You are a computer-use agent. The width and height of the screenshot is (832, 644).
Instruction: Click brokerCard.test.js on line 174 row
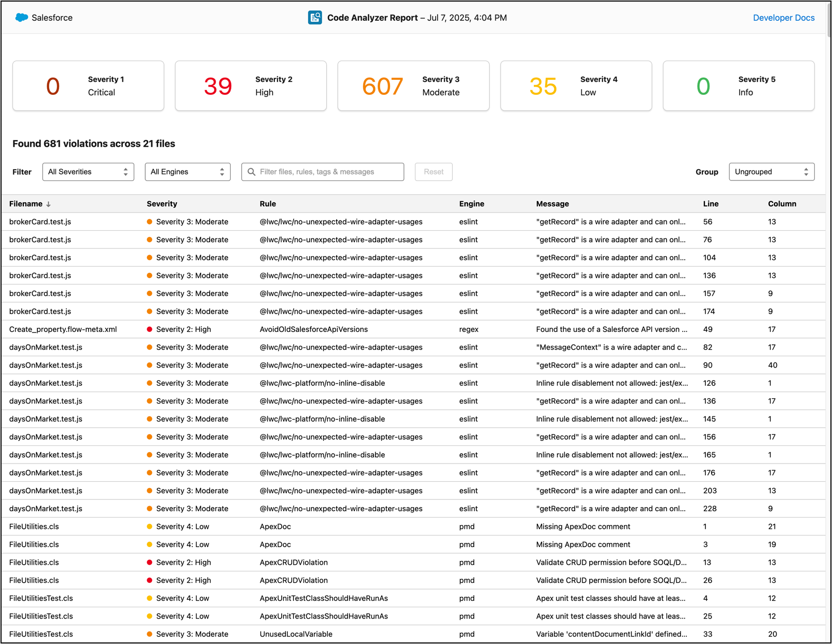pyautogui.click(x=40, y=311)
